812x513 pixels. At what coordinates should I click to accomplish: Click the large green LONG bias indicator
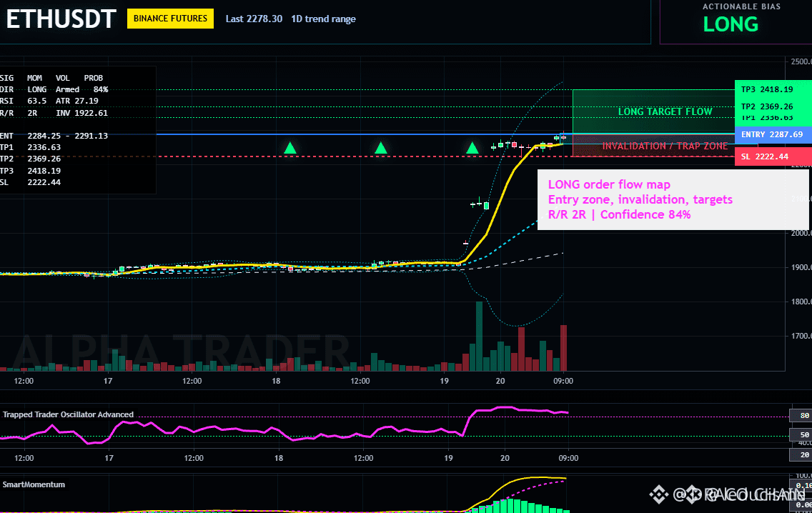click(731, 24)
